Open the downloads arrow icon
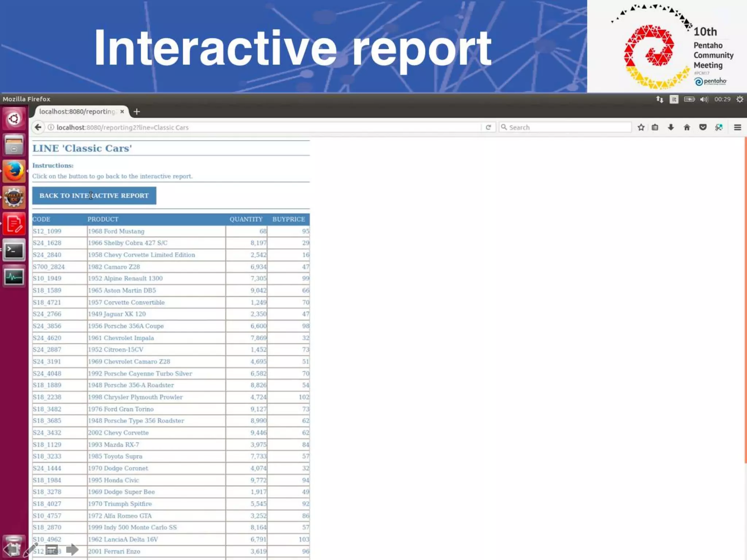This screenshot has height=560, width=747. [671, 127]
